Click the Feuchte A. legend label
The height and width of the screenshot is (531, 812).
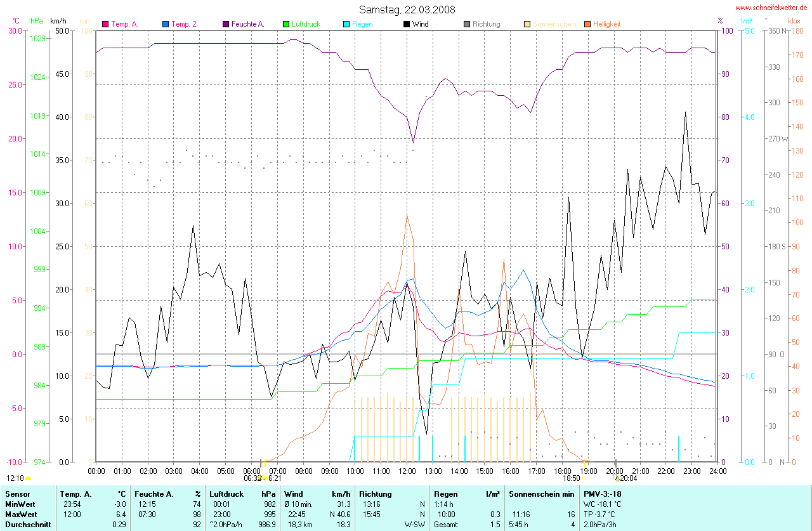(247, 24)
